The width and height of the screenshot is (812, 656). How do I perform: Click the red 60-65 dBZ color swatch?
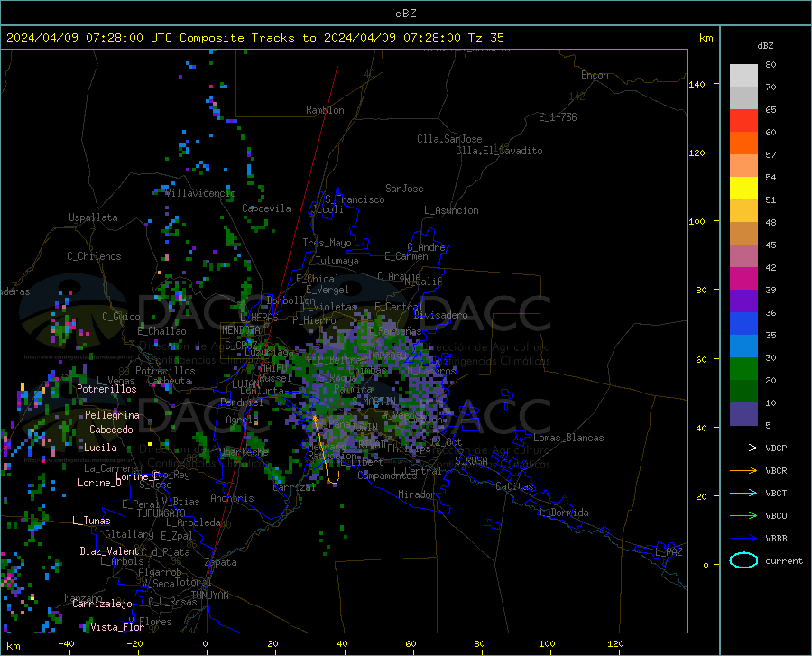point(743,121)
